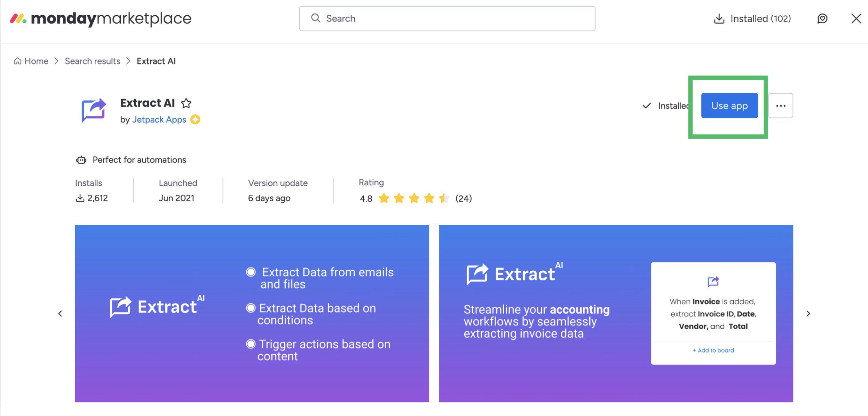Focus the marketplace Search field
Screen dimensions: 868x416
(x=447, y=18)
